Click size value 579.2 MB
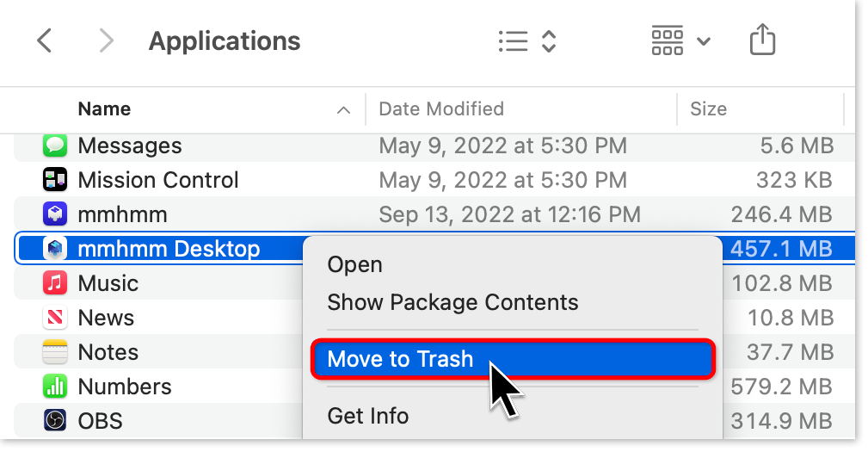Viewport: 868px width, 452px height. 782,386
